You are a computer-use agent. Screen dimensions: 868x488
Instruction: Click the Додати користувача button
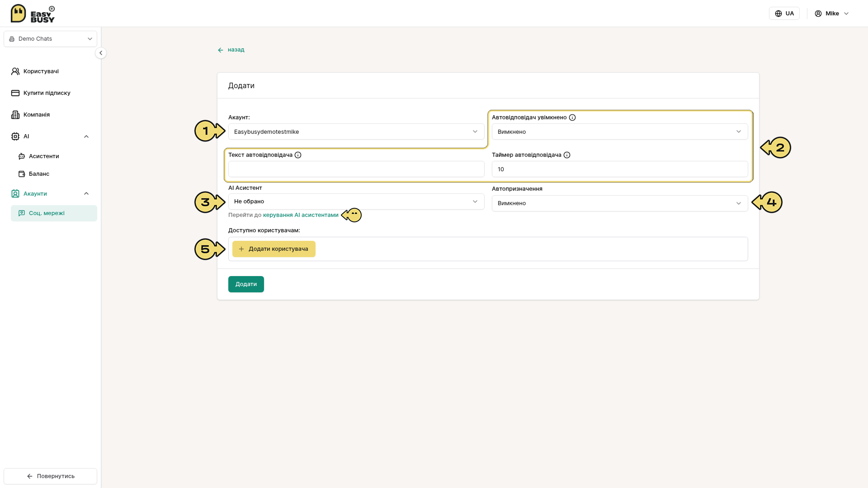click(274, 249)
